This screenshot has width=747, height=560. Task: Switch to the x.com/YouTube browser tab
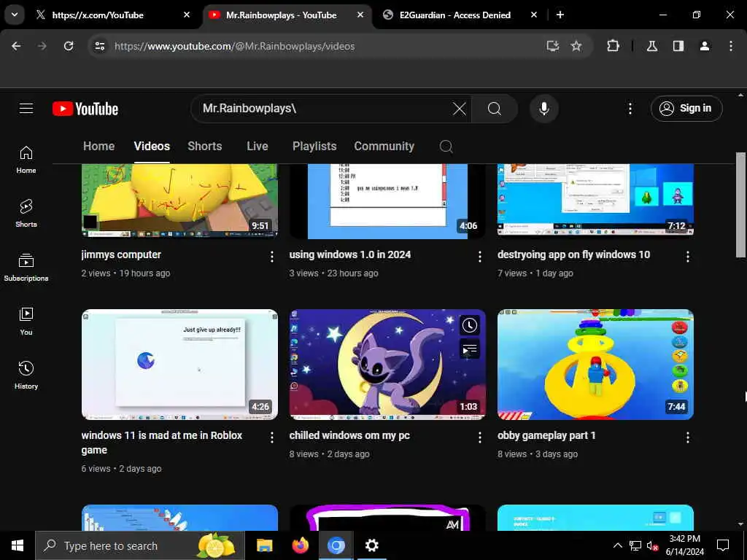[113, 15]
